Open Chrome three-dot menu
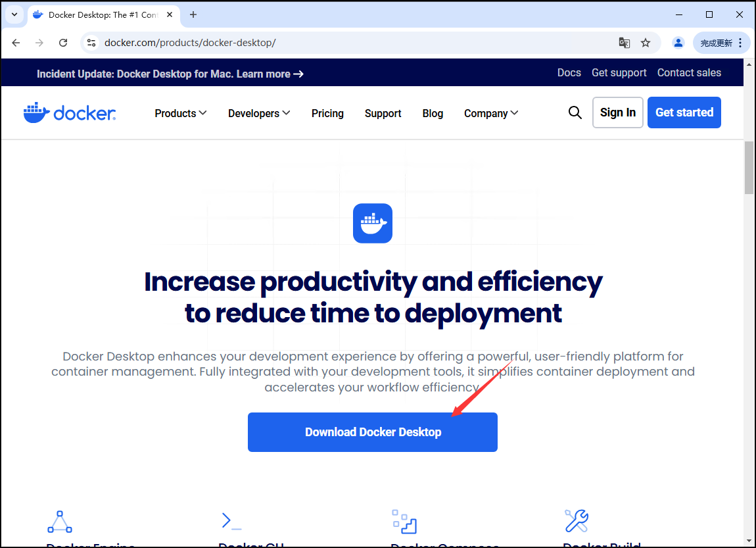Screen dimensions: 756x548 740,43
